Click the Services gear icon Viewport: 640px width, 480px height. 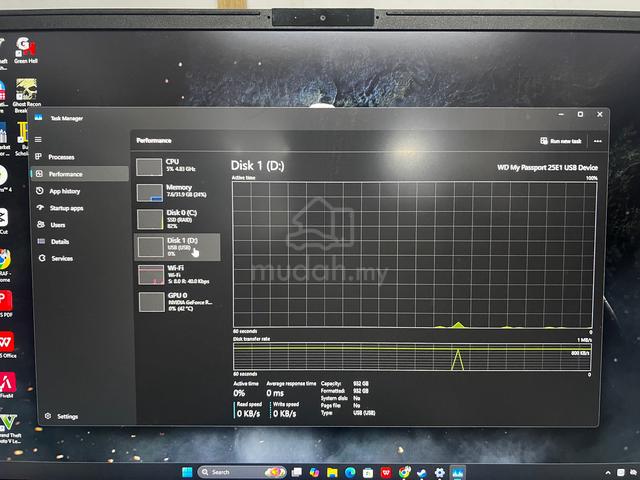tap(42, 258)
